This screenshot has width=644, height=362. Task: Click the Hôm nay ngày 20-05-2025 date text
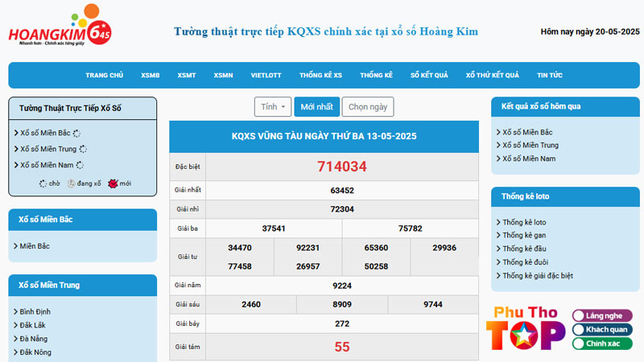point(590,31)
